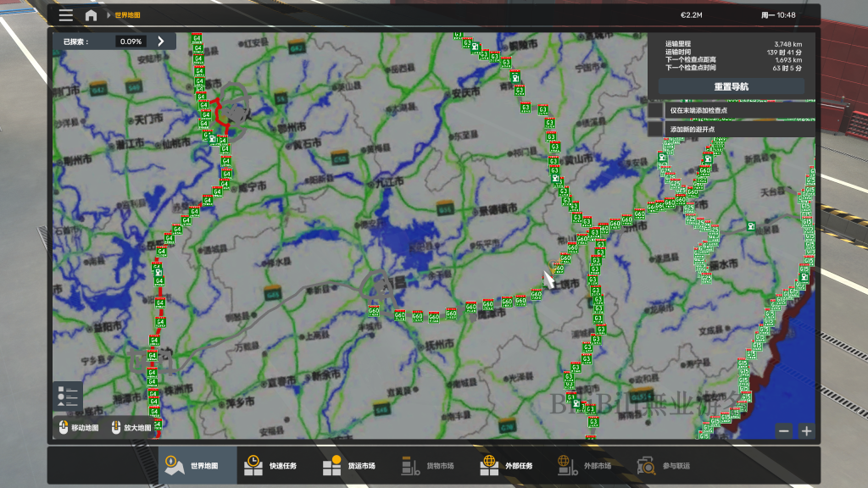The height and width of the screenshot is (488, 868).
Task: Enable 仅在末端添加检查点 checkbox
Action: 655,110
